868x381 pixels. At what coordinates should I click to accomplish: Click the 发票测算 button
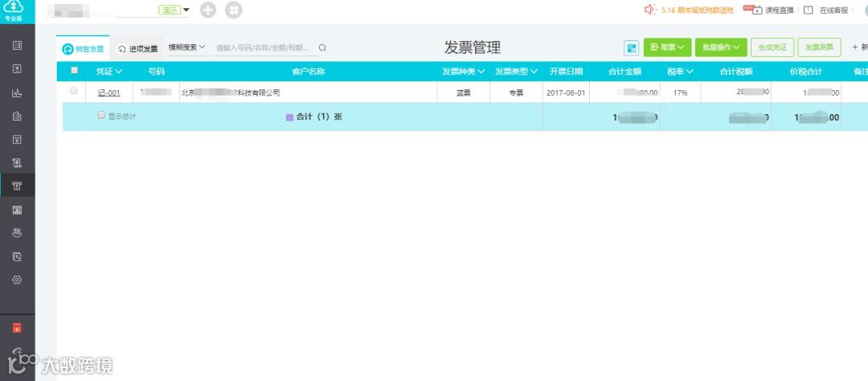point(819,47)
